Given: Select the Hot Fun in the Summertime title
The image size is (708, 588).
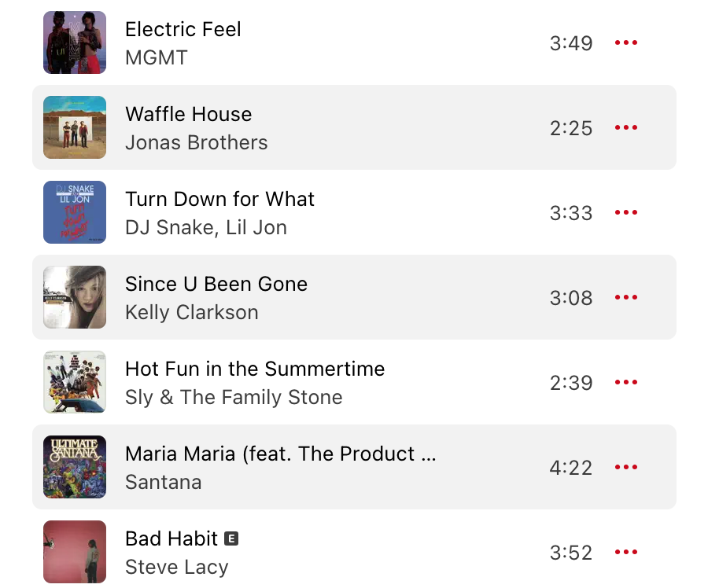Looking at the screenshot, I should 255,369.
